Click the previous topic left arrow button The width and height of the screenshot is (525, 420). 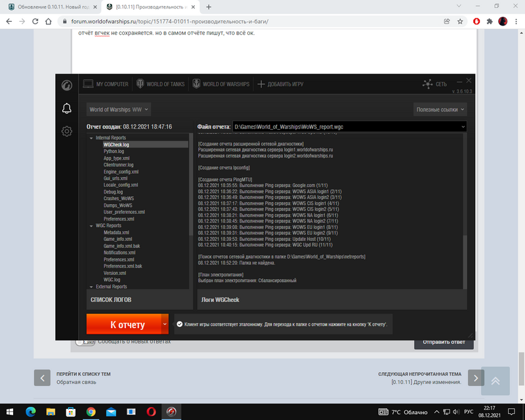pyautogui.click(x=42, y=378)
